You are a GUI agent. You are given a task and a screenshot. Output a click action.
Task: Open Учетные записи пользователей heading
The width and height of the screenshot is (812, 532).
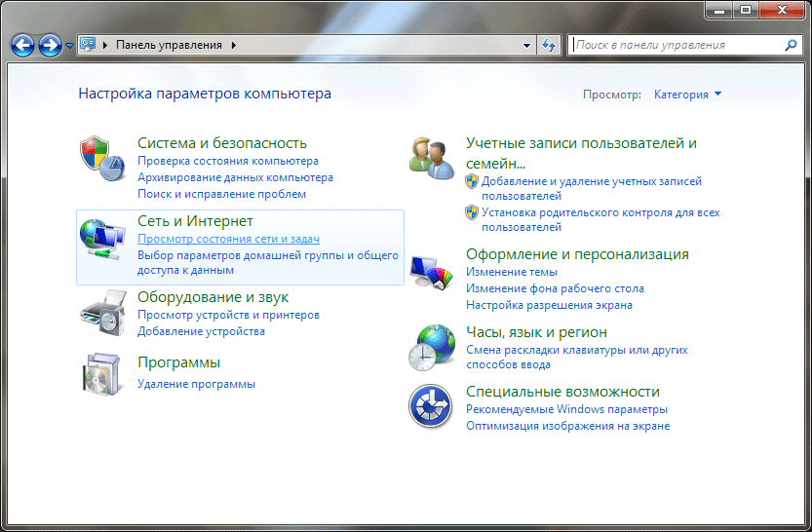[x=581, y=153]
